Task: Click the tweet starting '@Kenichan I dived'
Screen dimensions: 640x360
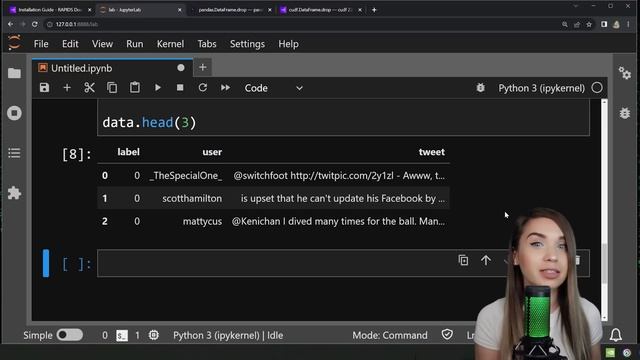Action: pos(338,222)
